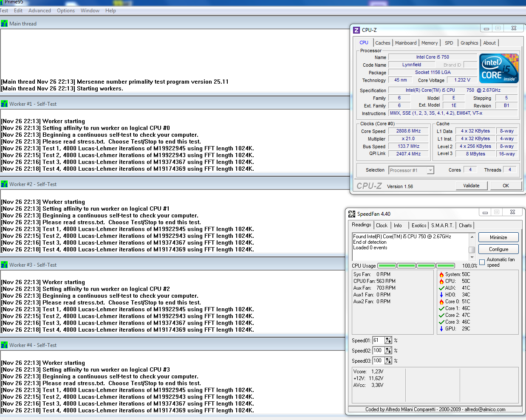
Task: Click the SpeedFan title bar fan icon
Action: click(x=352, y=214)
